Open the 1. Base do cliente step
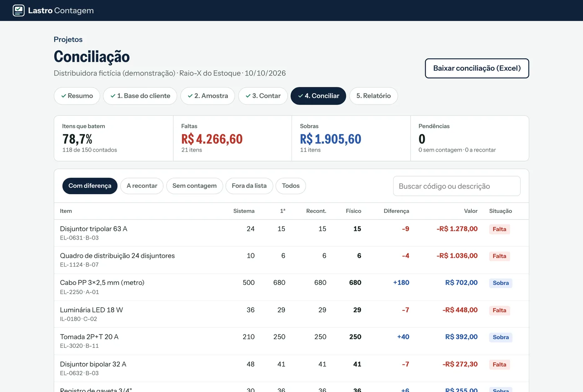 [140, 96]
